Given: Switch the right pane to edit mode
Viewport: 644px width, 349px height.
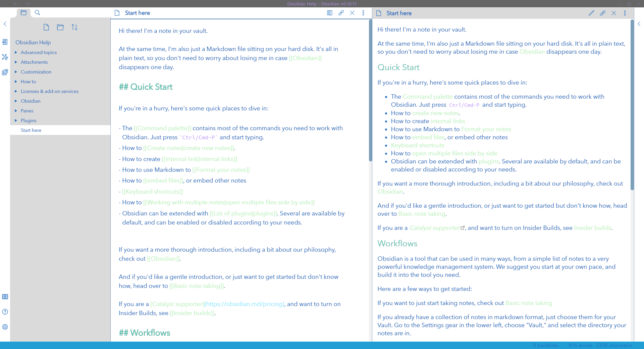Looking at the screenshot, I should tap(591, 13).
